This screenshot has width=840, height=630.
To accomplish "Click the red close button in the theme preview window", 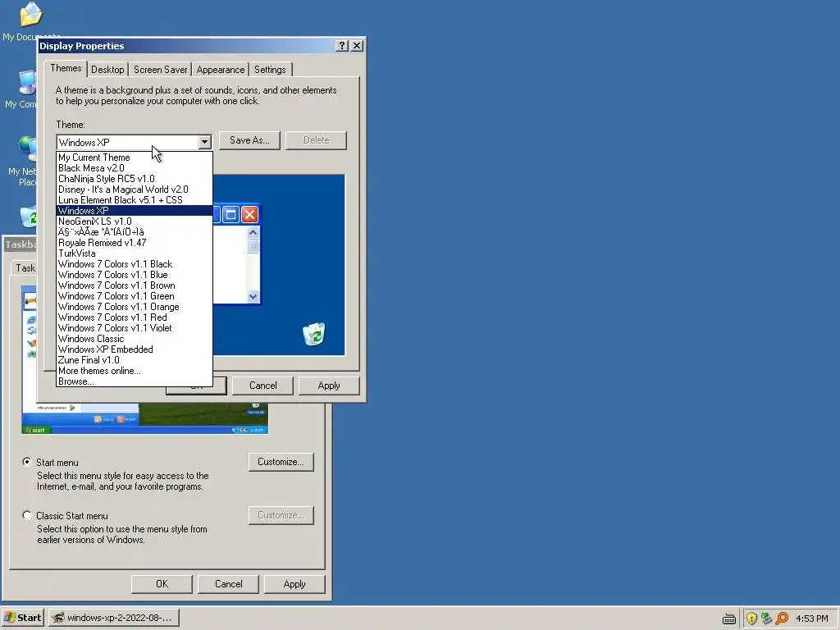I will [x=249, y=215].
